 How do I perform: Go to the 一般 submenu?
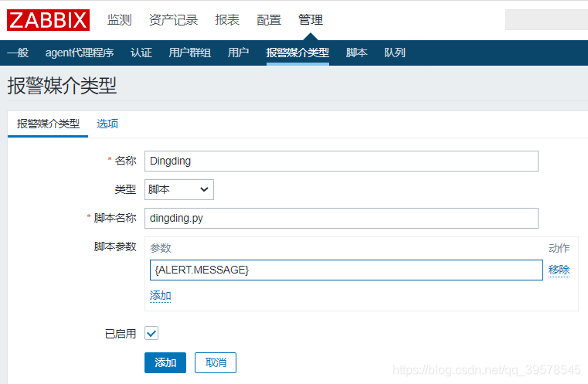(18, 53)
